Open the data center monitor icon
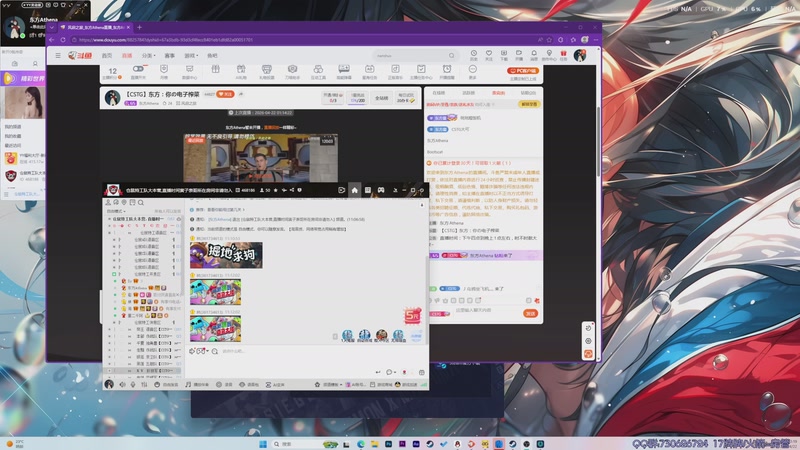800x450 pixels. 189,69
